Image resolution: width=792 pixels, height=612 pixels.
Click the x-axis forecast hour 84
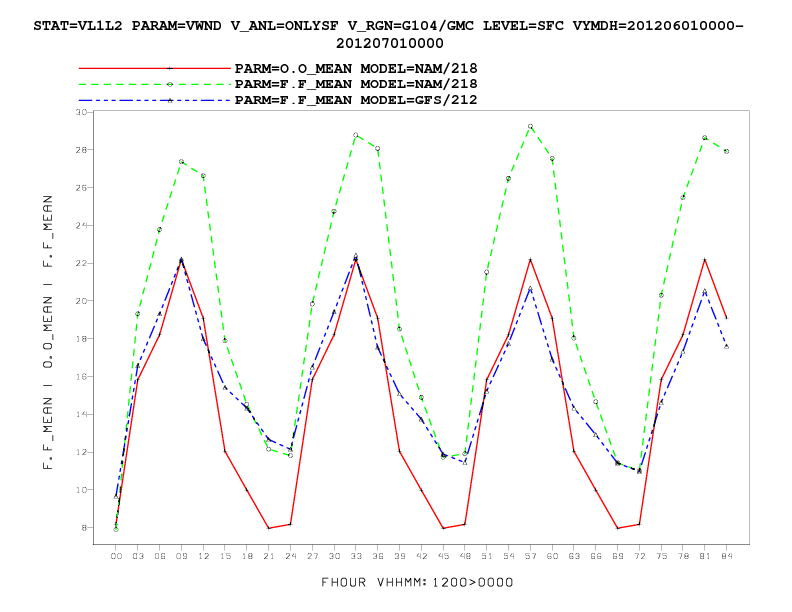(x=726, y=556)
